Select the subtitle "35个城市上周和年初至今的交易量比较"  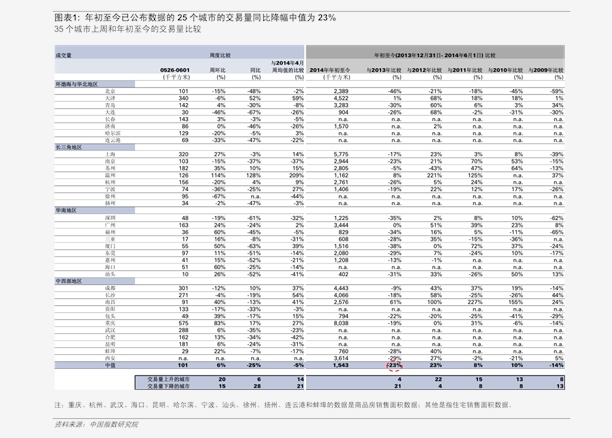coord(128,30)
